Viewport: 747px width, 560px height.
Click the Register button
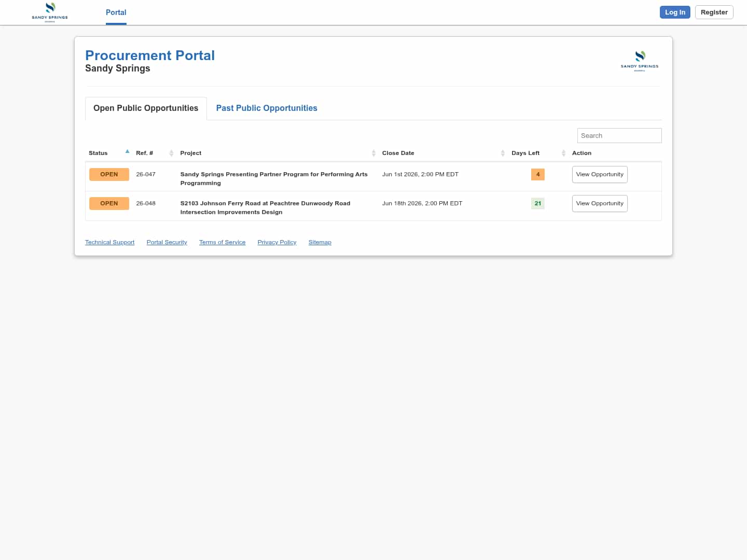[x=714, y=12]
